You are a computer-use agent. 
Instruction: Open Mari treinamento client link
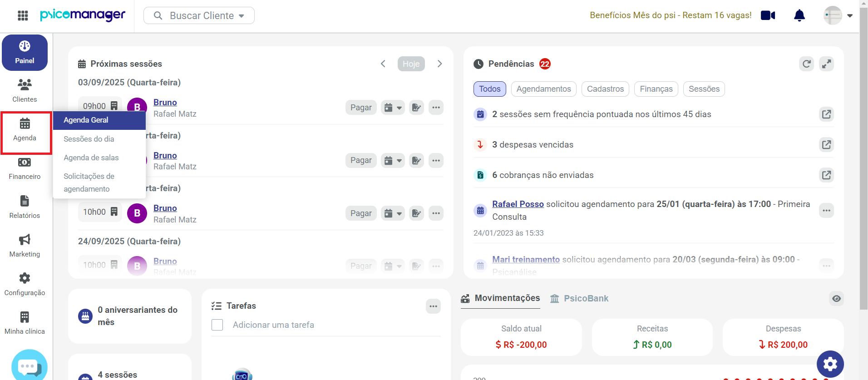[526, 259]
